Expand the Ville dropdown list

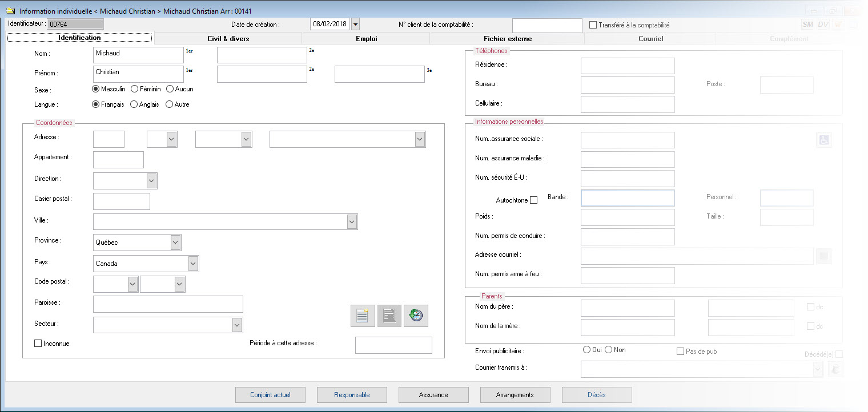tap(352, 221)
